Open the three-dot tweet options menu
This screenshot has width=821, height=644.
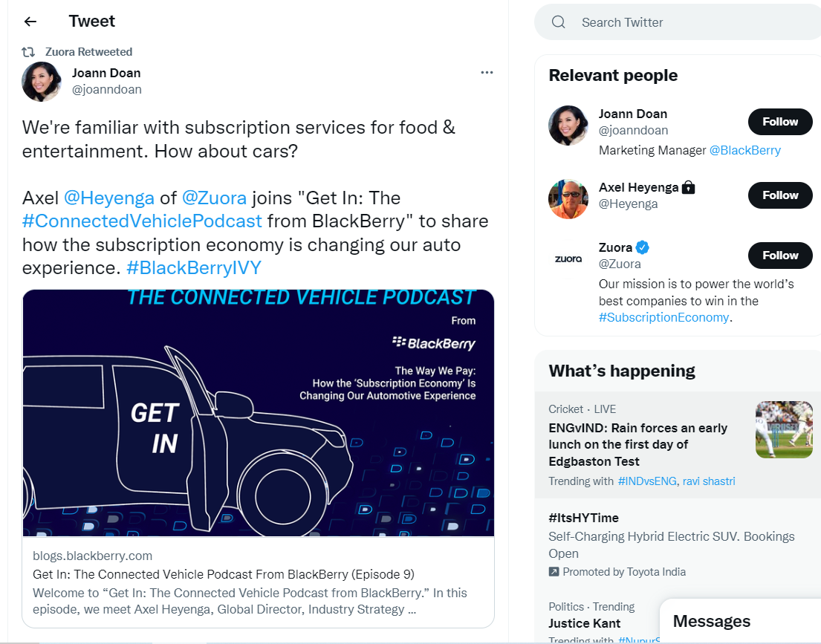pyautogui.click(x=487, y=72)
